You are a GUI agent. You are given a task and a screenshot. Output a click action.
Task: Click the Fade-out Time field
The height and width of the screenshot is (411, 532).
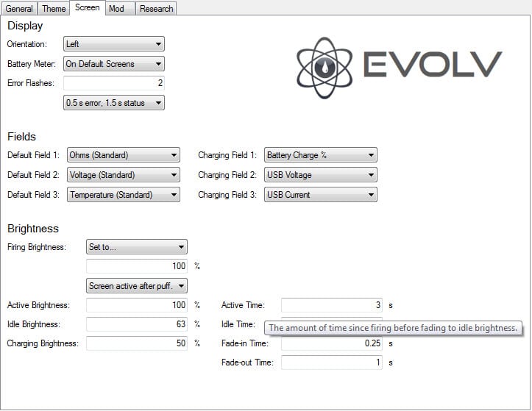tap(332, 362)
